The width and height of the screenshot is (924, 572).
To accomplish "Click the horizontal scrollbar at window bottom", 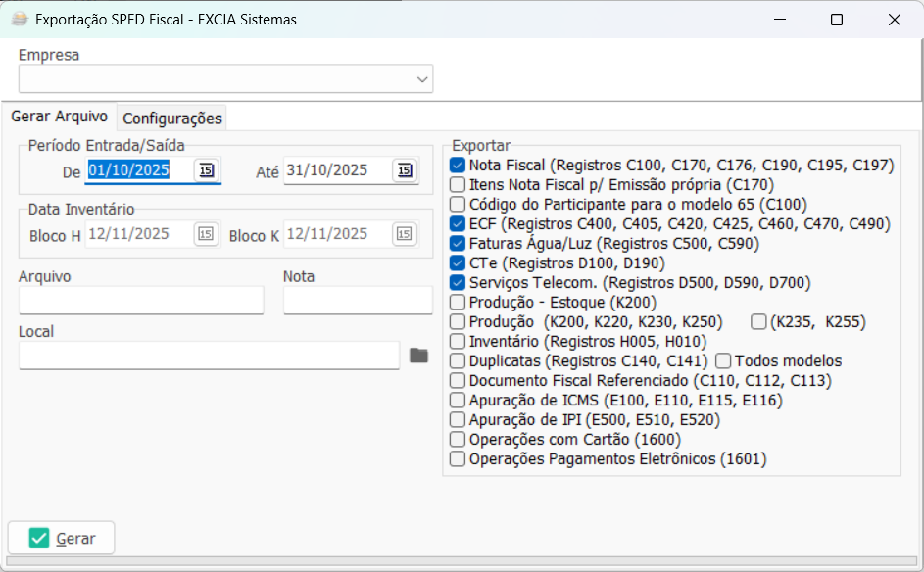I will pyautogui.click(x=461, y=562).
